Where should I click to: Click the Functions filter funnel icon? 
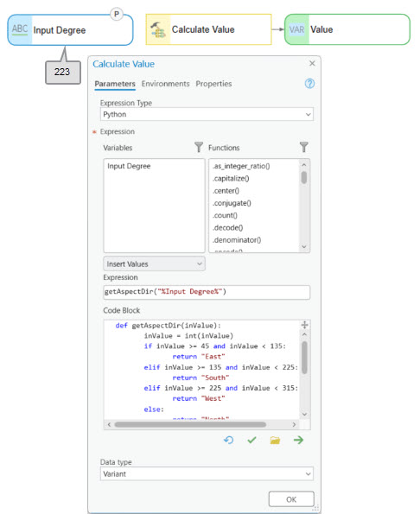coord(304,147)
